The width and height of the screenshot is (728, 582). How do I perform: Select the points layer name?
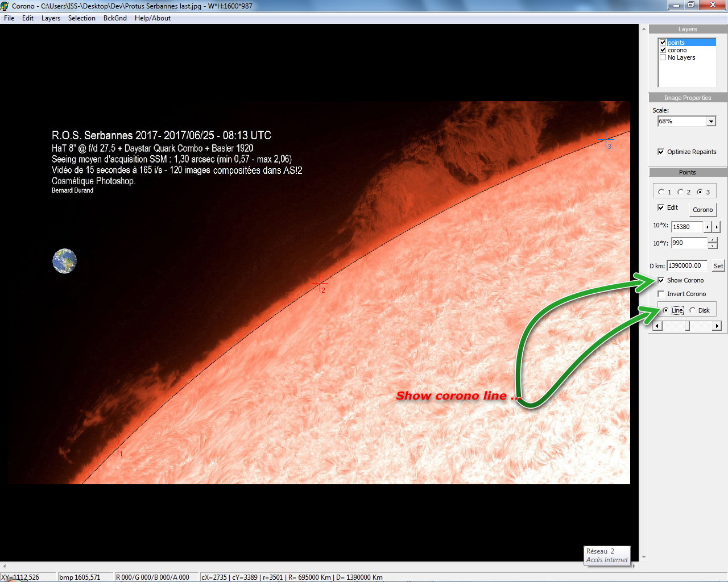676,43
